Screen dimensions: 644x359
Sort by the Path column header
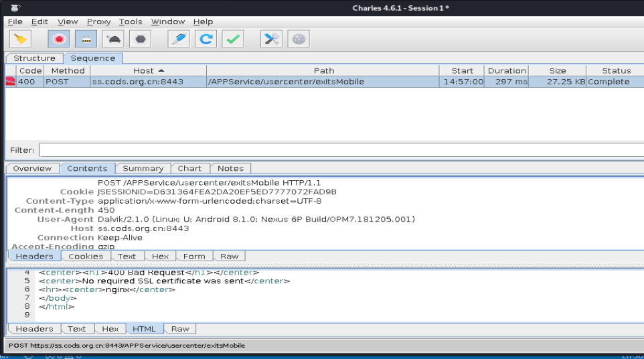point(323,70)
